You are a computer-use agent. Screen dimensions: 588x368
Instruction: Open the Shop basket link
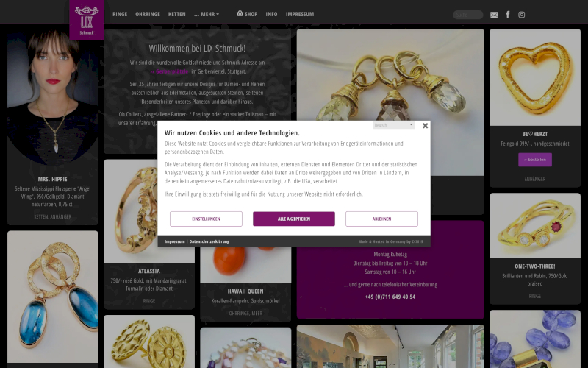(x=247, y=14)
